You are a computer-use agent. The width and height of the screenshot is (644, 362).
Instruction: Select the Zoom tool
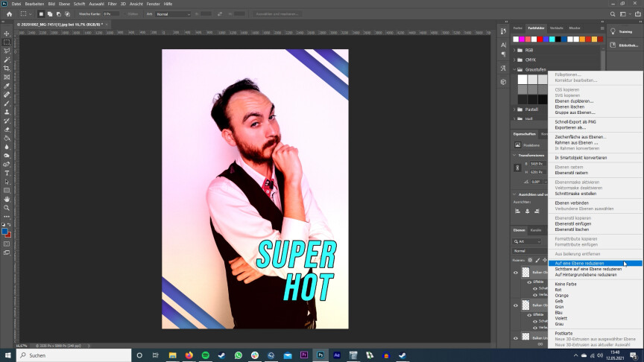click(7, 208)
